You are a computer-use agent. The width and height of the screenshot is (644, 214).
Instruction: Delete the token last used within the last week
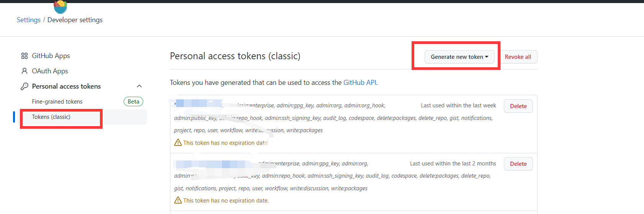pyautogui.click(x=518, y=106)
